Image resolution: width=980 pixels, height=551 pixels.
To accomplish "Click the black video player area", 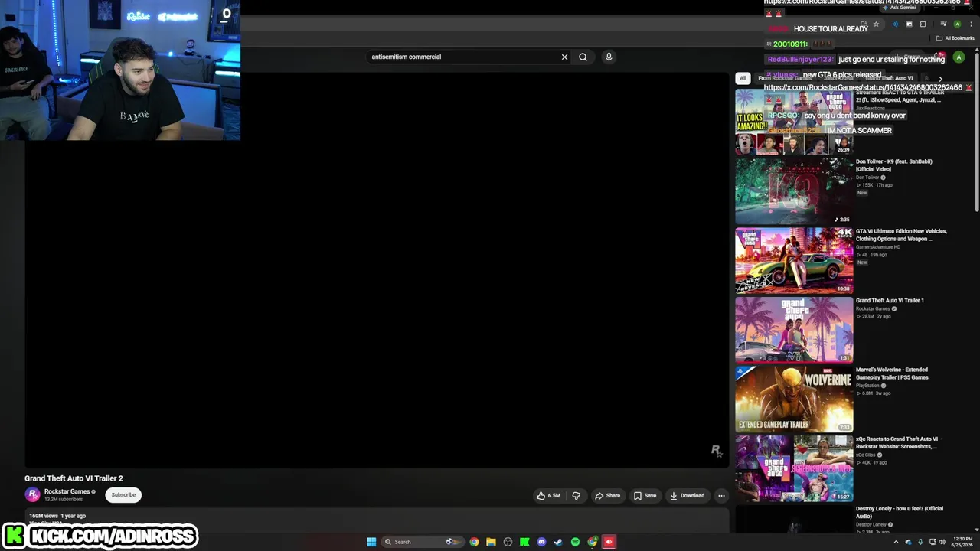I will (x=377, y=270).
